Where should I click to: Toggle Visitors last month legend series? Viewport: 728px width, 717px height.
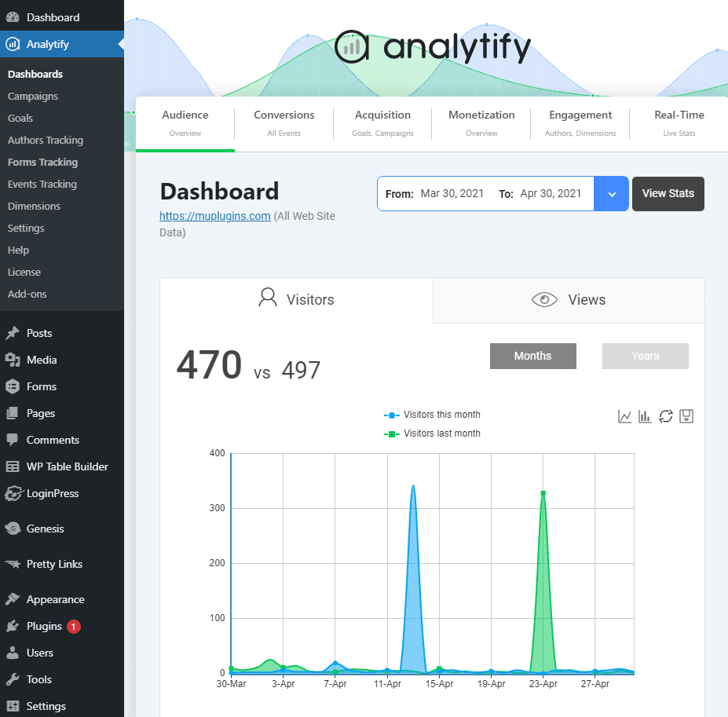[x=432, y=433]
